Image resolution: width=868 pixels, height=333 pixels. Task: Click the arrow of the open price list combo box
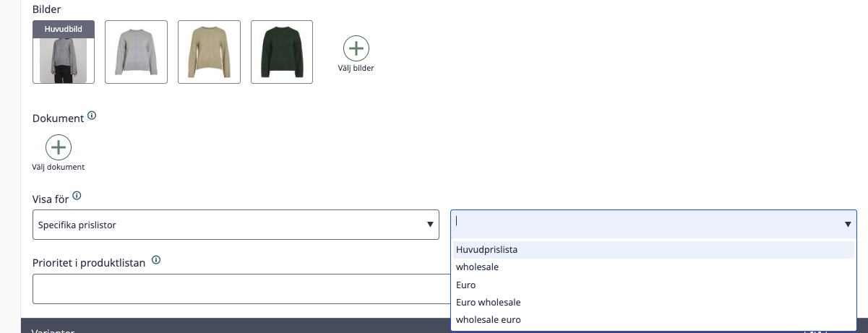[x=848, y=225]
